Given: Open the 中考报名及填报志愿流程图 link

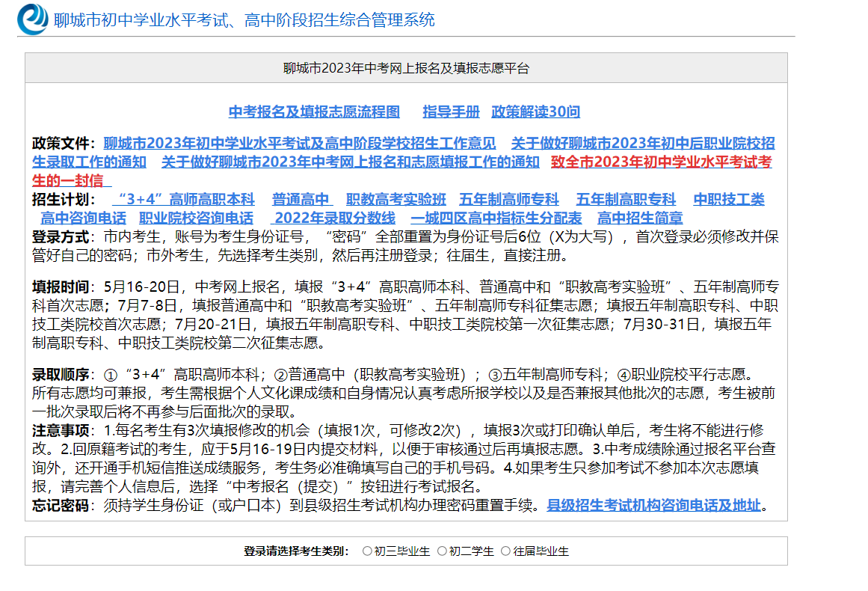Looking at the screenshot, I should point(314,112).
